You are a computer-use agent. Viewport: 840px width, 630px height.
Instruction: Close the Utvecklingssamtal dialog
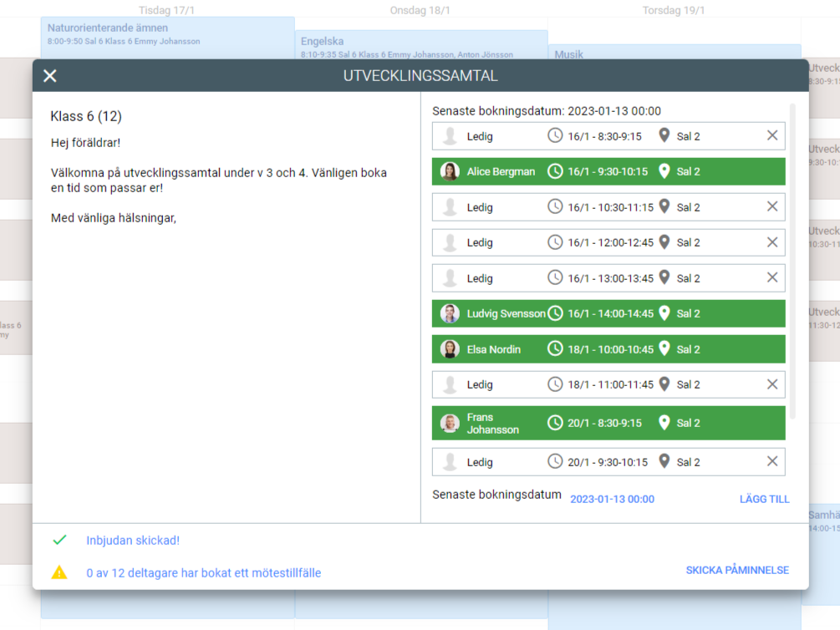pyautogui.click(x=50, y=76)
